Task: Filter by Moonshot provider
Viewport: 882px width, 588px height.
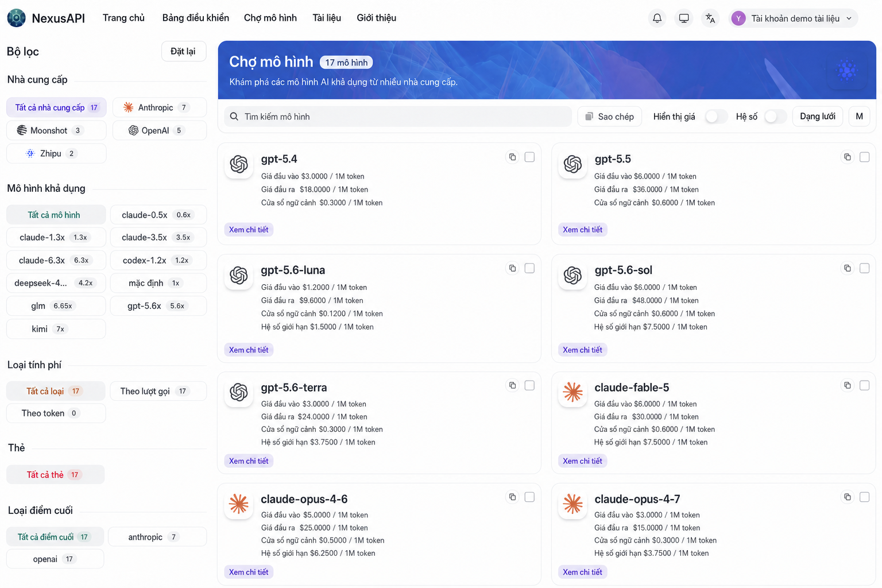Action: click(56, 130)
